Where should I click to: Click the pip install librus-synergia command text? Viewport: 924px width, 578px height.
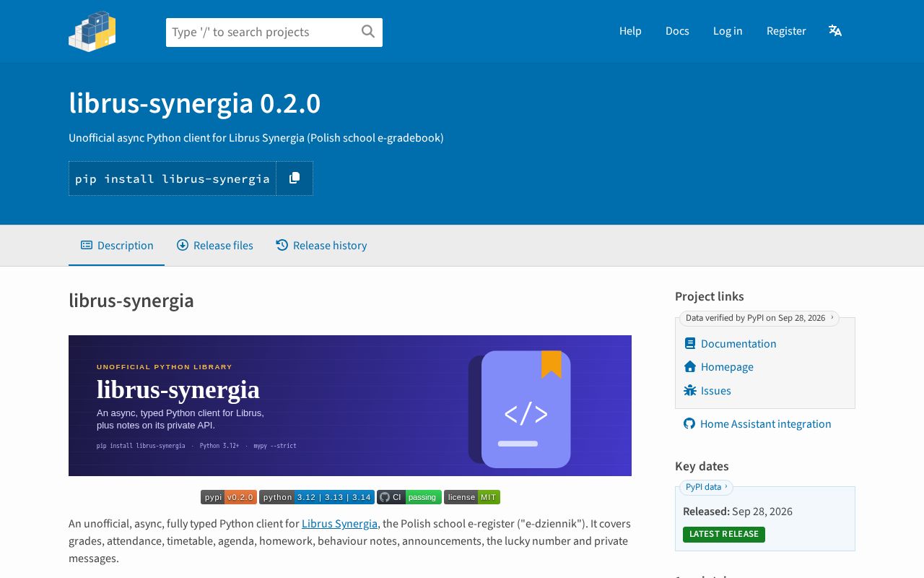173,178
